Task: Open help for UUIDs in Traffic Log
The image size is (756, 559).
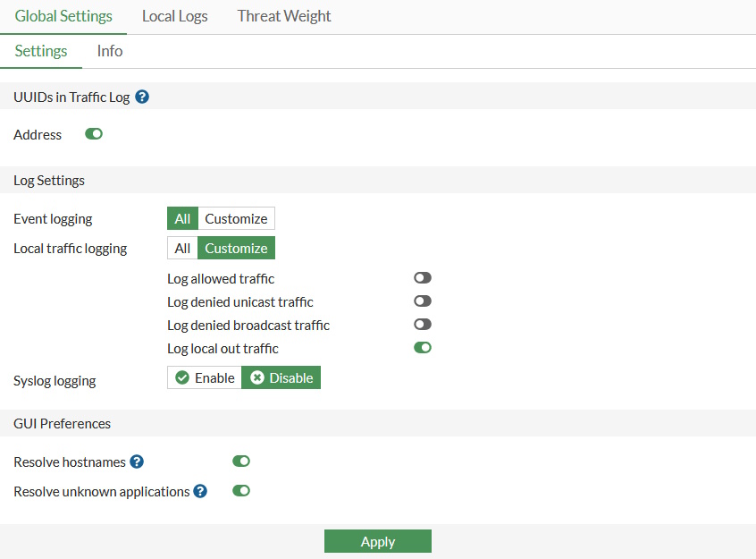Action: tap(142, 97)
